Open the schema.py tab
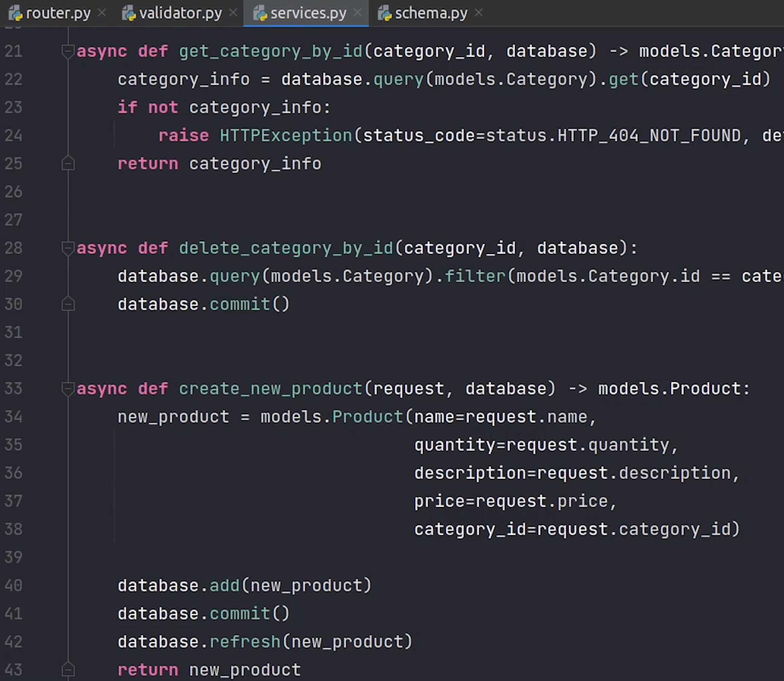The image size is (784, 681). pos(431,14)
